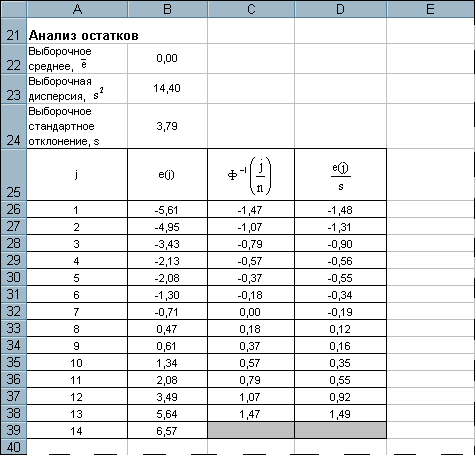Screen dimensions: 475x455
Task: Click the gray shaded cell in column C
Action: [x=251, y=430]
